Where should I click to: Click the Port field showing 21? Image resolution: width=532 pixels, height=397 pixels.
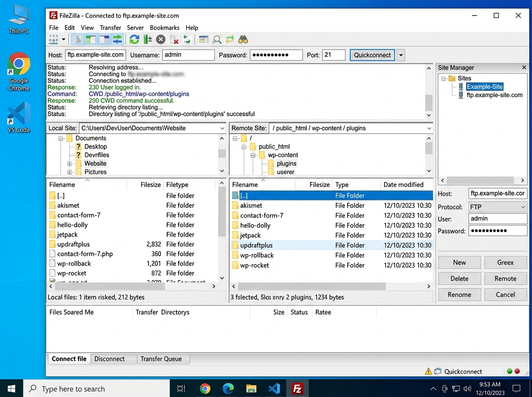pyautogui.click(x=333, y=55)
